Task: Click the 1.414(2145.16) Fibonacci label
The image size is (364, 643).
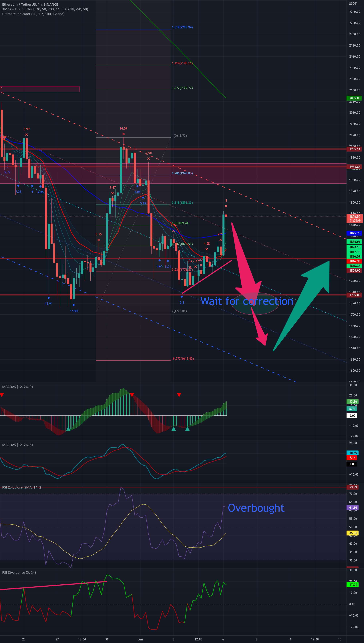Action: tap(182, 63)
